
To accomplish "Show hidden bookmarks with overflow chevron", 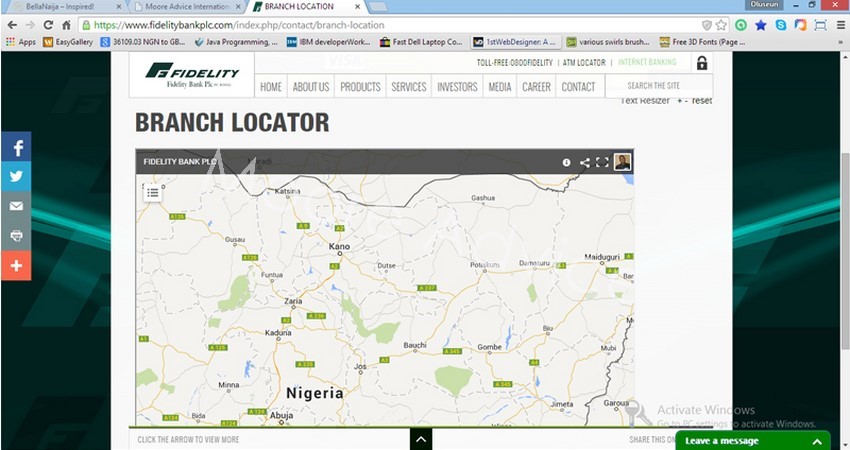I will [841, 42].
